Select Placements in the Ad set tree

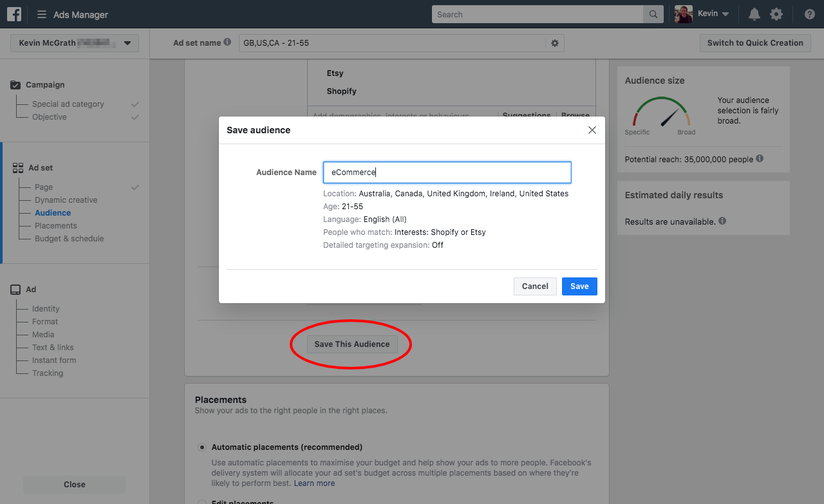(55, 226)
